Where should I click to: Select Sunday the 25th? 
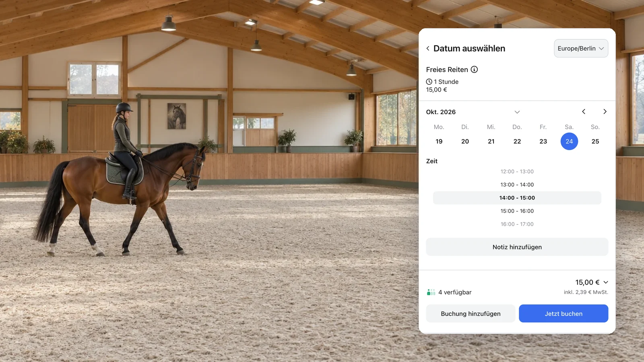[x=595, y=142]
